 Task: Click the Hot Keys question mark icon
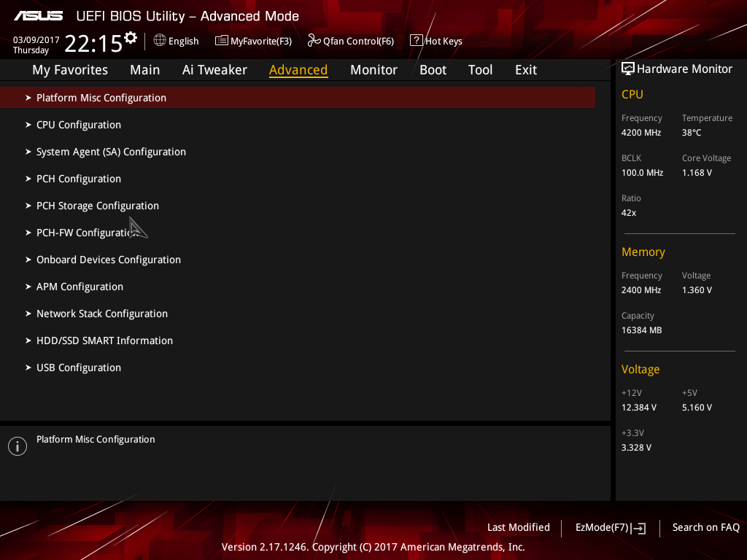tap(416, 41)
